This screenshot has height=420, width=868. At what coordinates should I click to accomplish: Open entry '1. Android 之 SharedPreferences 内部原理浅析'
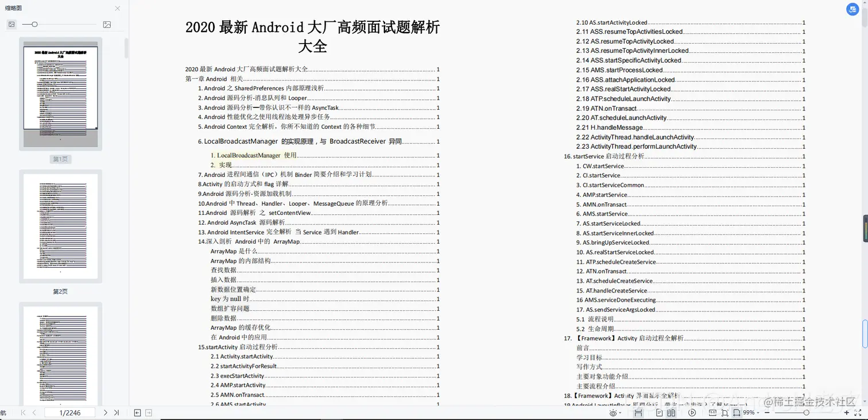(x=261, y=88)
